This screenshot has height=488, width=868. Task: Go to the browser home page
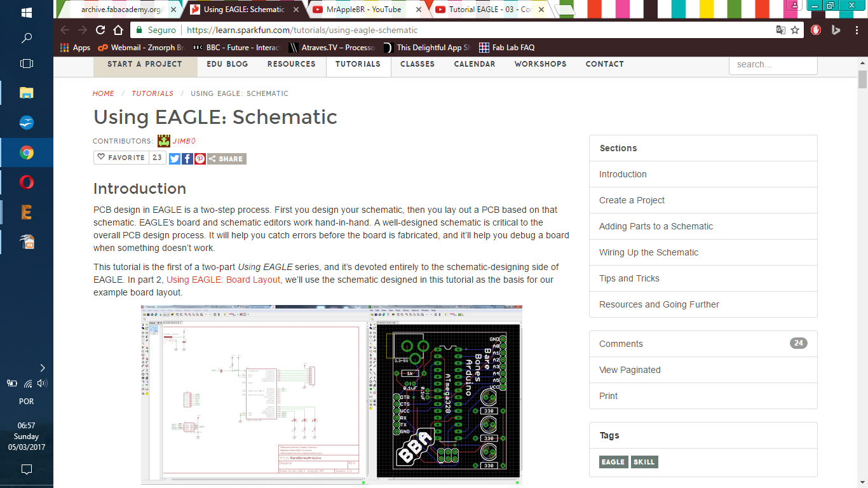[118, 30]
